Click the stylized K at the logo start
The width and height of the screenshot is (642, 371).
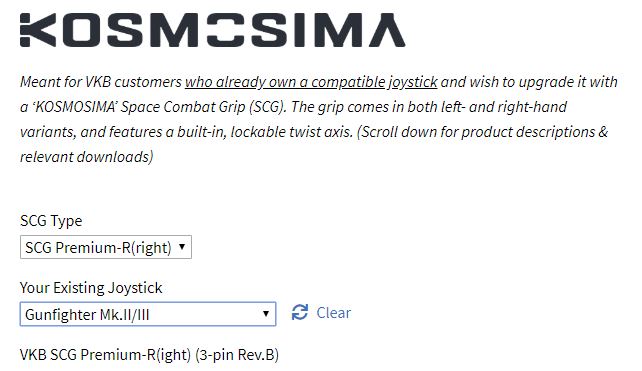pos(38,30)
